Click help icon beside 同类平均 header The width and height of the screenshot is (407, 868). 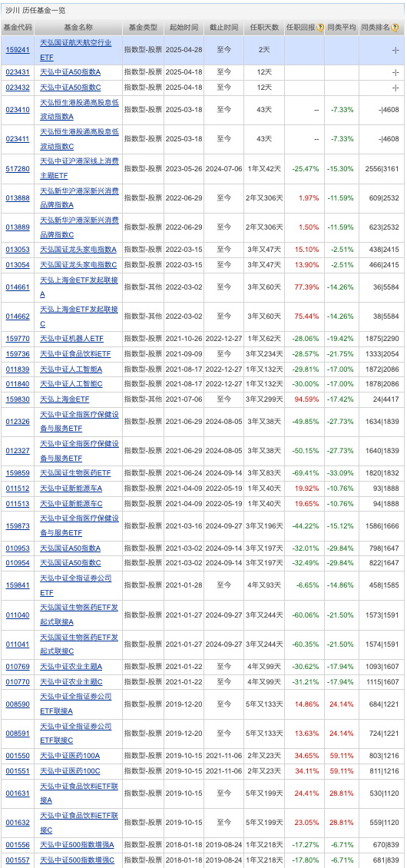coord(355,27)
